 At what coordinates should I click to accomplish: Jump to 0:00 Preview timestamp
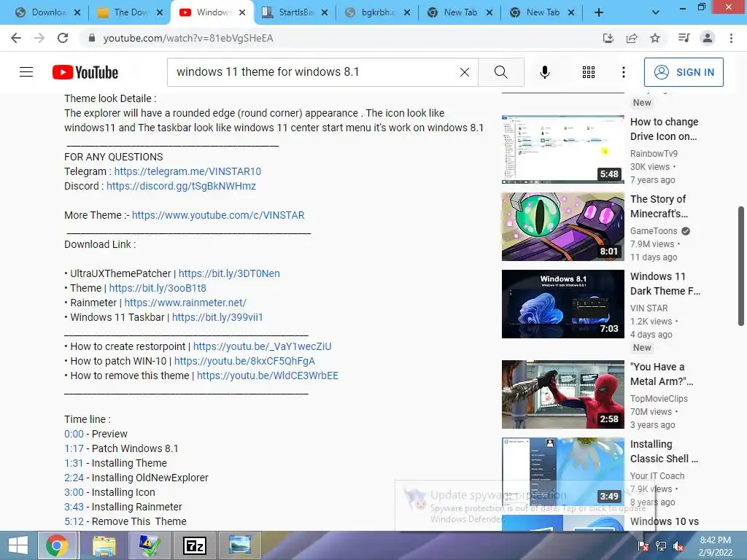pos(74,434)
